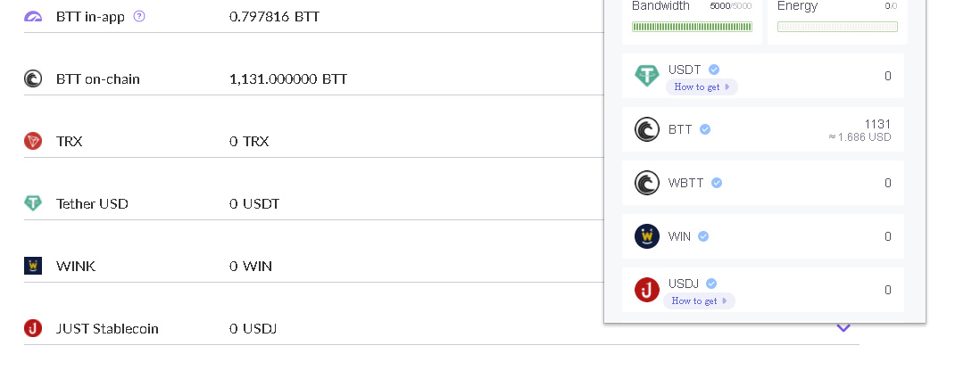Click the USDJ token icon in popup

(x=647, y=290)
